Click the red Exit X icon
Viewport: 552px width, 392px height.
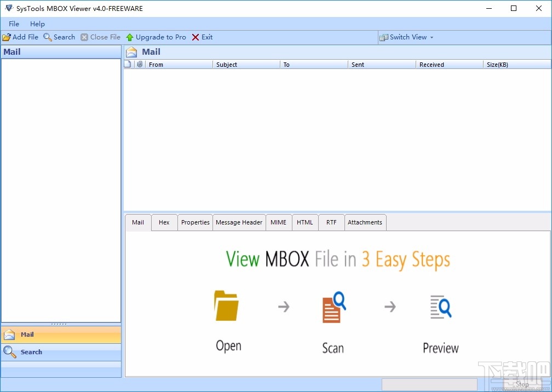click(195, 37)
